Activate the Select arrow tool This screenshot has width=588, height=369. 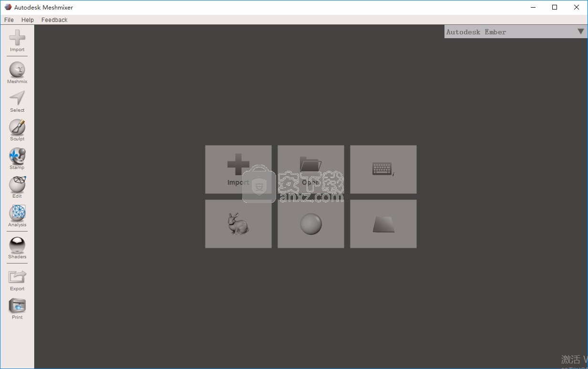pos(17,101)
